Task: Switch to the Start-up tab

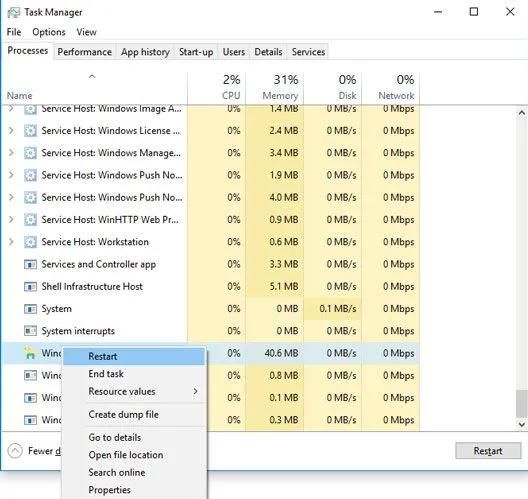Action: (x=196, y=52)
